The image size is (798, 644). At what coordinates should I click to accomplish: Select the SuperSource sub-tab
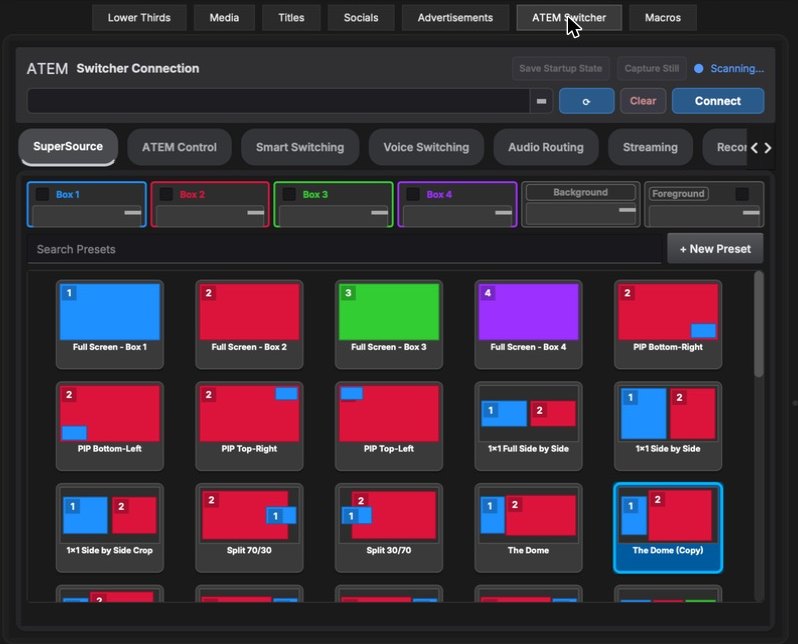[x=68, y=147]
